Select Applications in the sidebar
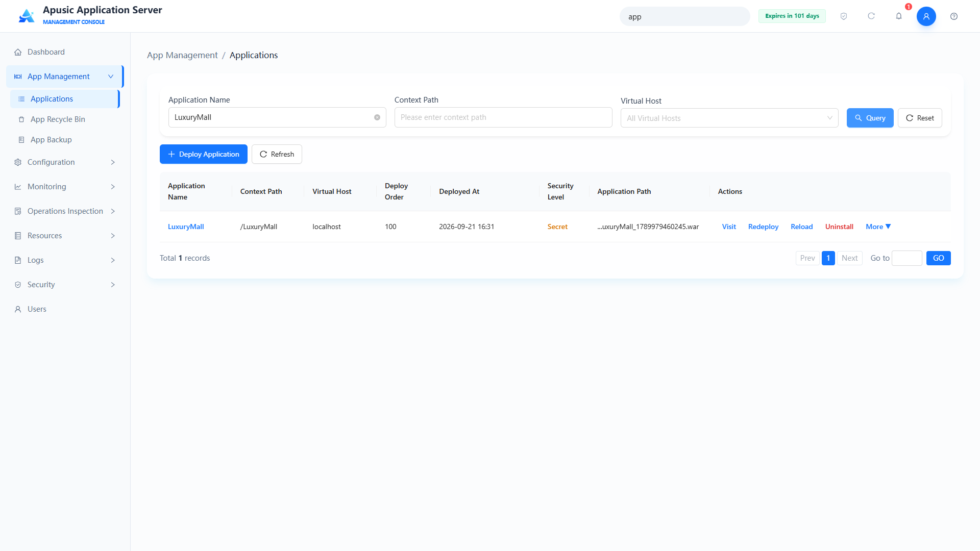 point(65,99)
